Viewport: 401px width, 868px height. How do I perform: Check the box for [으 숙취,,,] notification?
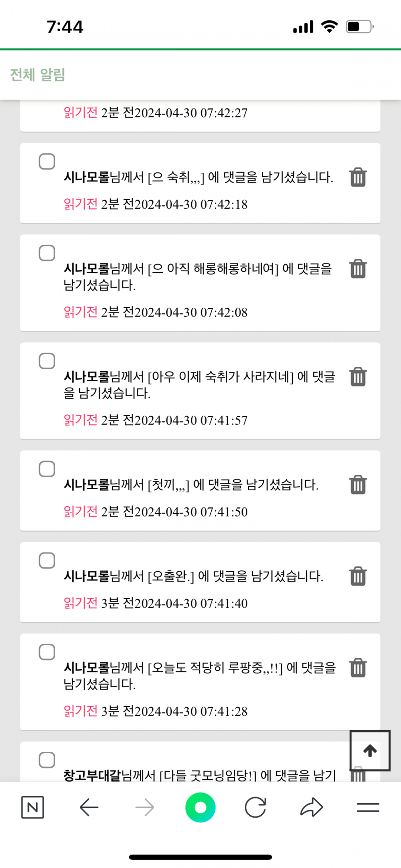[x=47, y=162]
